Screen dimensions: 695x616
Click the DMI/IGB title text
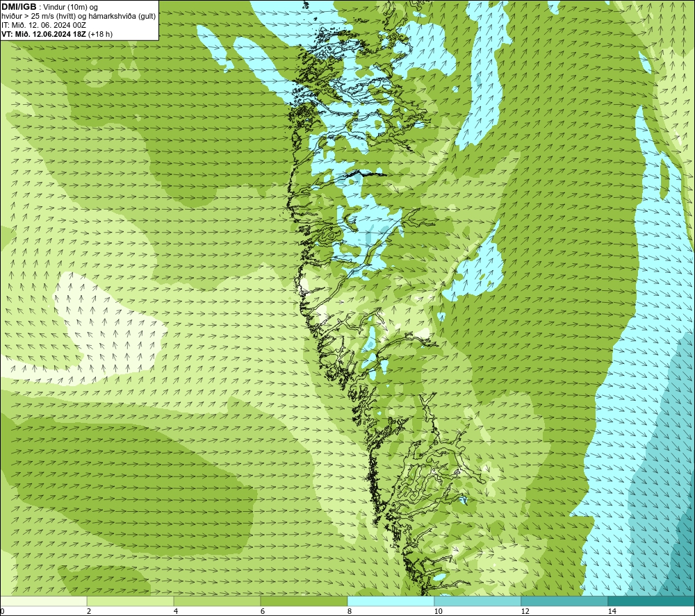pyautogui.click(x=19, y=7)
